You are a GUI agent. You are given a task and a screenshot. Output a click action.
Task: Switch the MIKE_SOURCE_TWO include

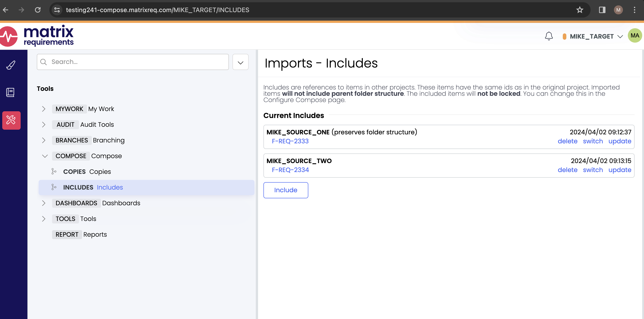click(593, 170)
